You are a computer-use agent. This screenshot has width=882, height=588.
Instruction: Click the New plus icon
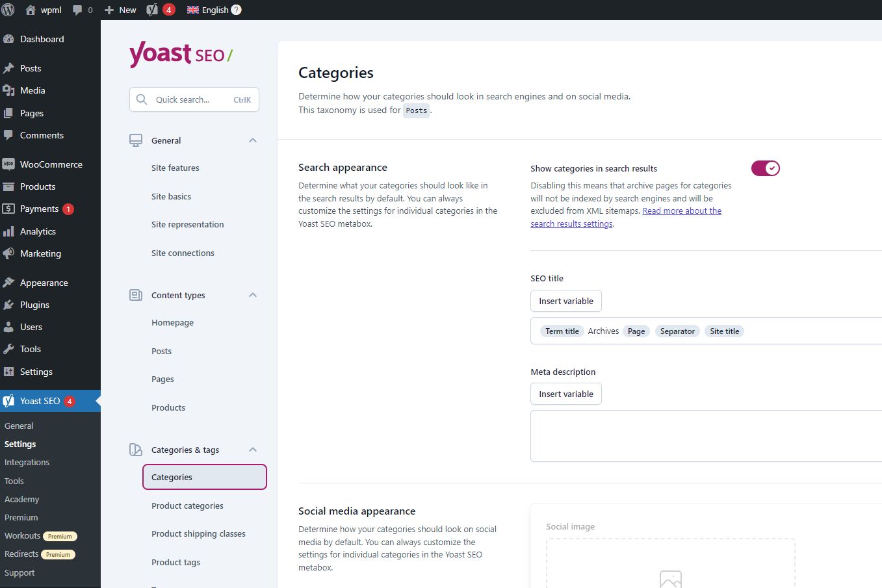(109, 10)
